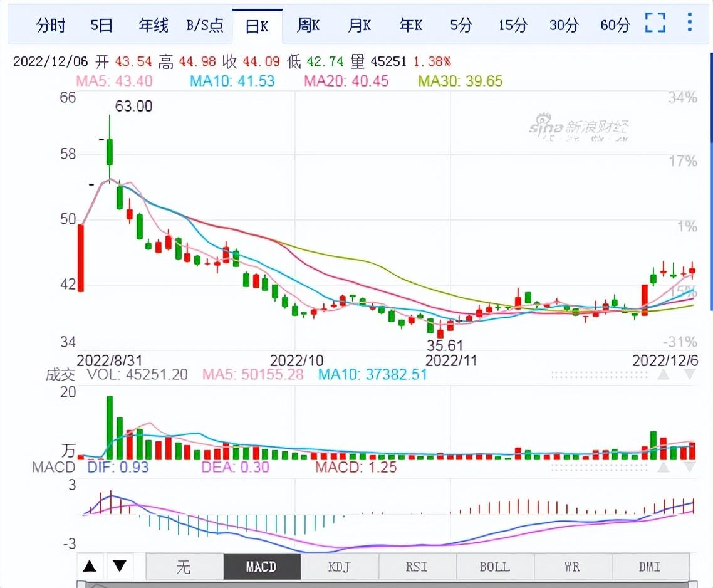The height and width of the screenshot is (588, 713).
Task: Select the MACD indicator button
Action: (261, 567)
